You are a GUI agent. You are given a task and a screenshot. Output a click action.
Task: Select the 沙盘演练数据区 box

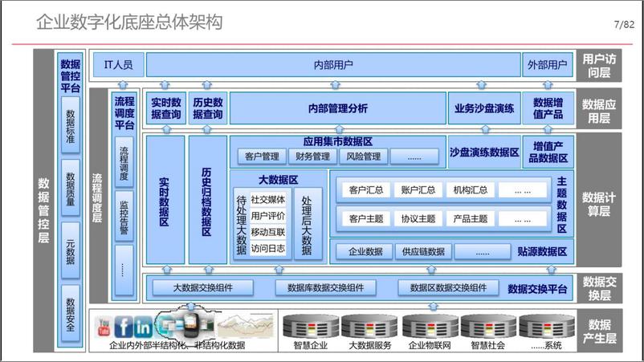point(484,153)
